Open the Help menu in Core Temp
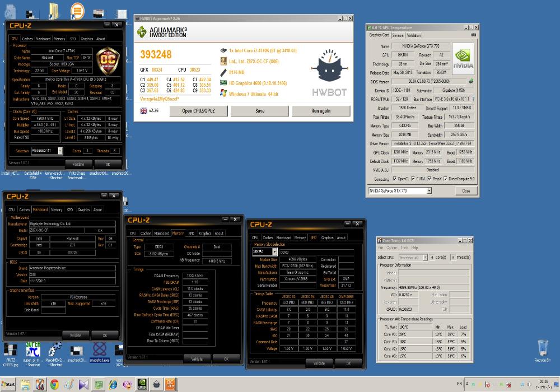 tap(414, 248)
